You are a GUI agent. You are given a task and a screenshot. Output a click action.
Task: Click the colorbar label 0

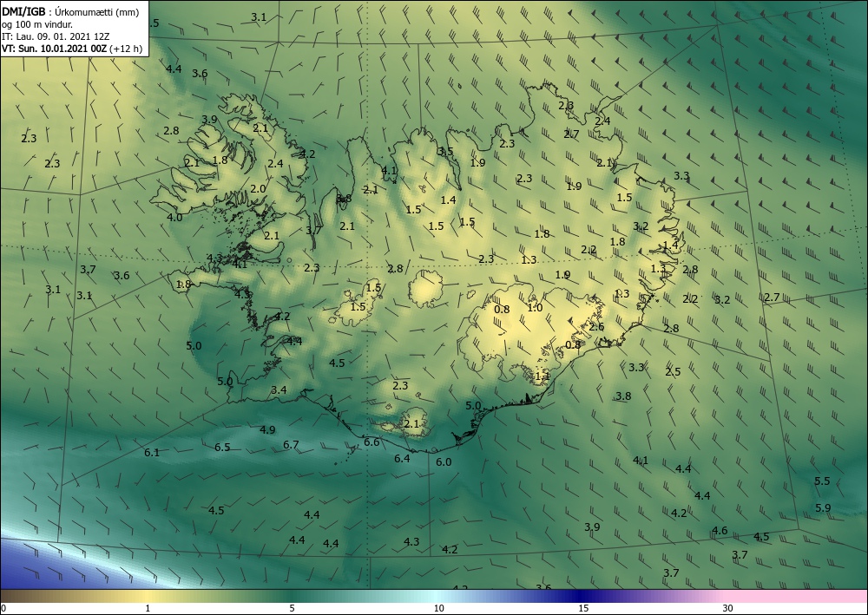tap(3, 608)
